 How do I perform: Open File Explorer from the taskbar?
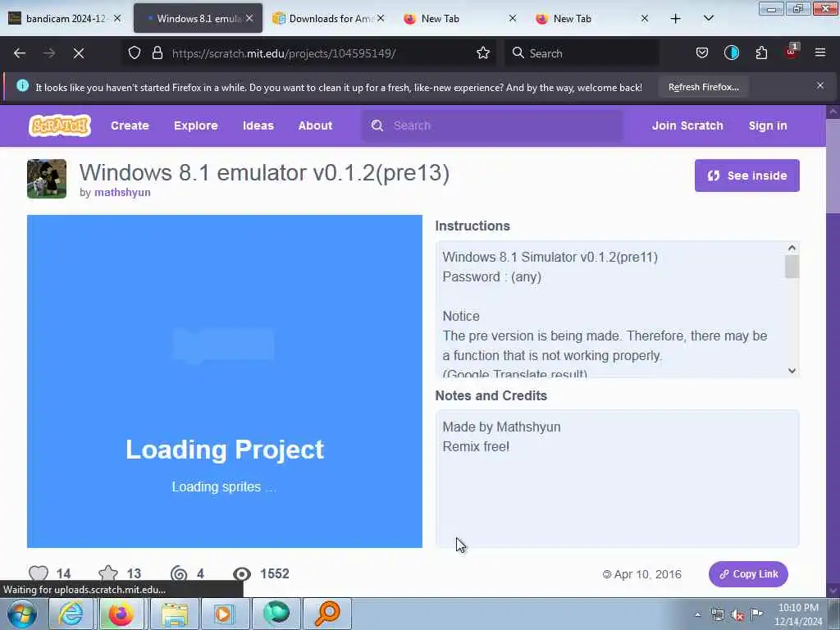coord(175,614)
